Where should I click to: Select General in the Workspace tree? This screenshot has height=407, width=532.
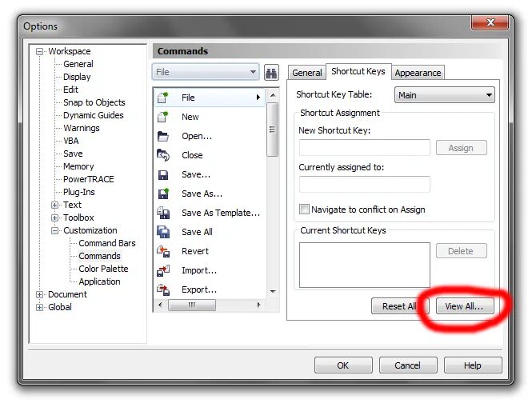78,64
